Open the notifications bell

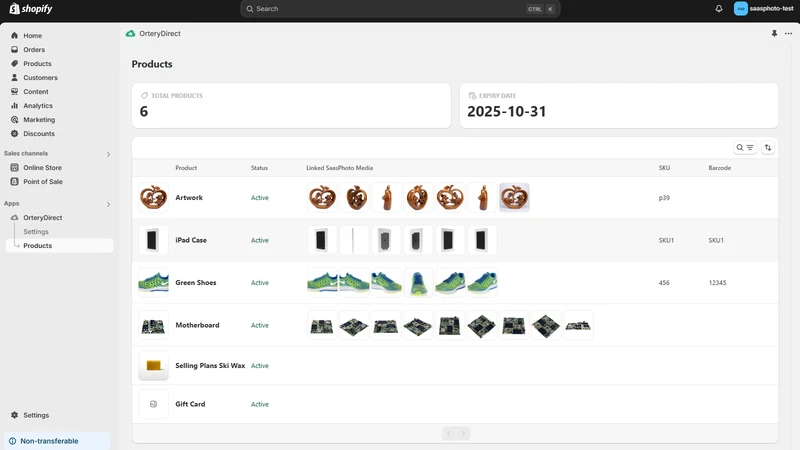[x=718, y=9]
